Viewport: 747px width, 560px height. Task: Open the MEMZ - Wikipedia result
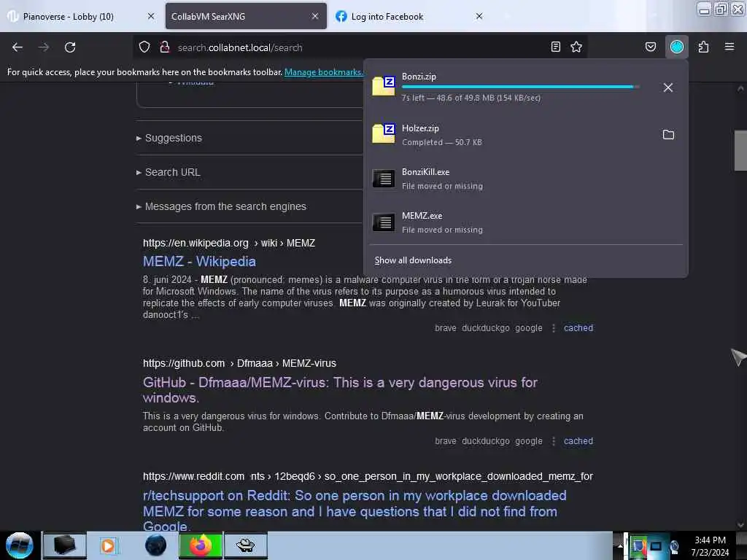click(200, 262)
